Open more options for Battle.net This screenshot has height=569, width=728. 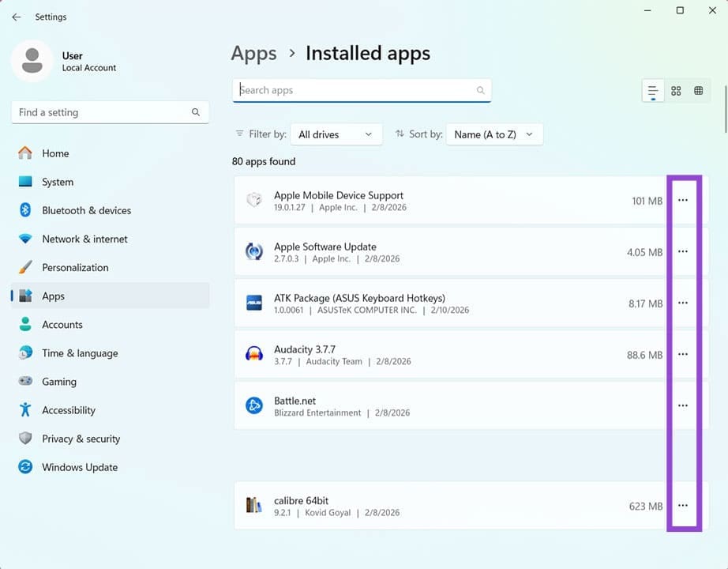(x=683, y=405)
